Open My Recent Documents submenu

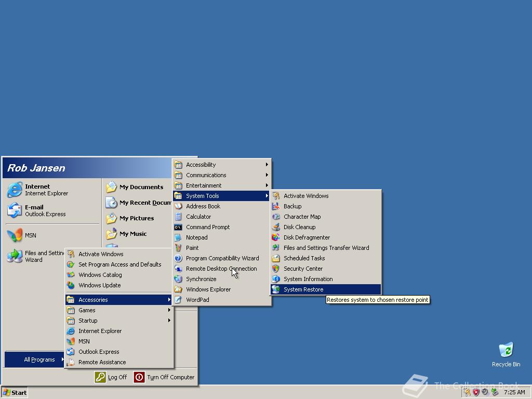click(138, 203)
